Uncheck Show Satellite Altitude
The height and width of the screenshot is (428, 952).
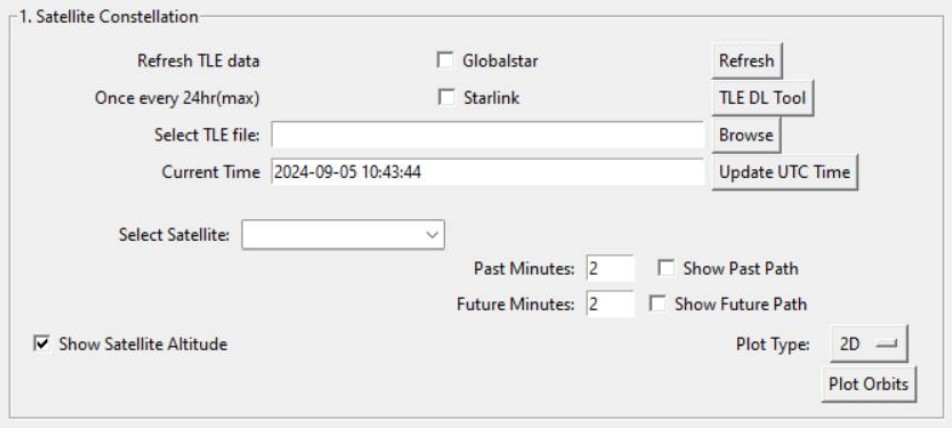(41, 344)
